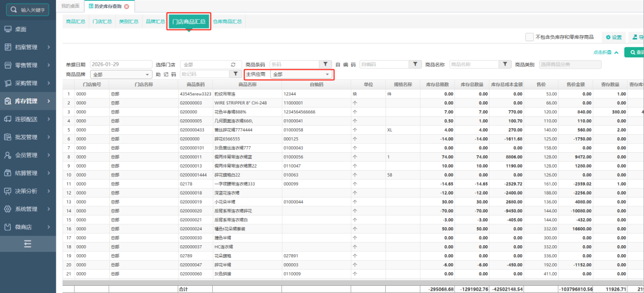Select the 门店商品汇总 tab

189,21
